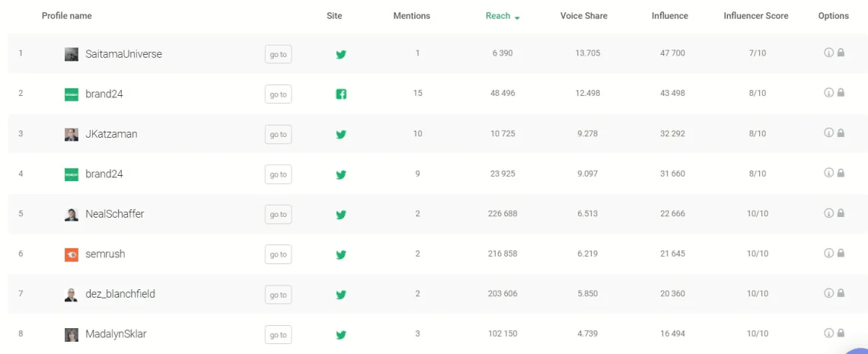Sort by the Voice Share column

point(583,16)
